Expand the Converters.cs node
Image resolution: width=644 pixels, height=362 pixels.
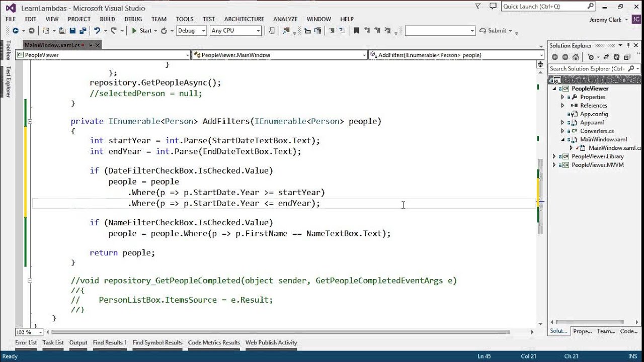563,131
